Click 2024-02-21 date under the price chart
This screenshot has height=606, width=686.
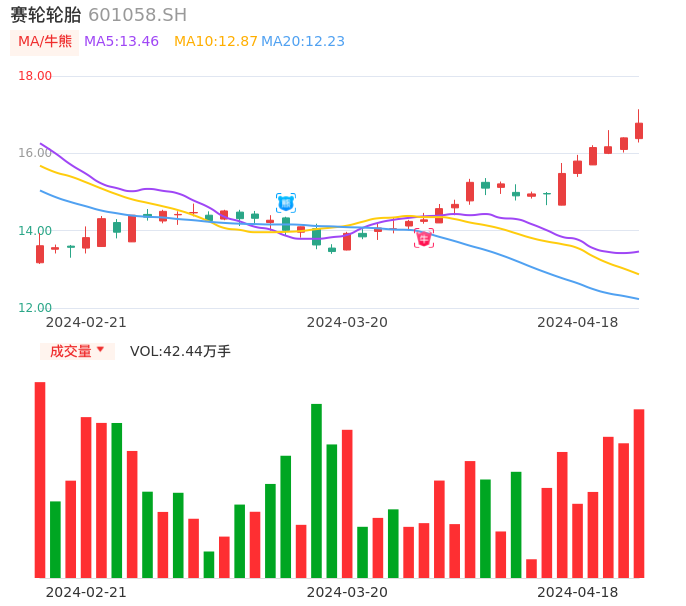pyautogui.click(x=86, y=323)
